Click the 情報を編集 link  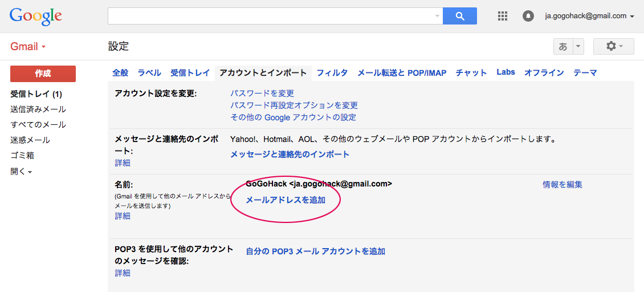[x=563, y=185]
